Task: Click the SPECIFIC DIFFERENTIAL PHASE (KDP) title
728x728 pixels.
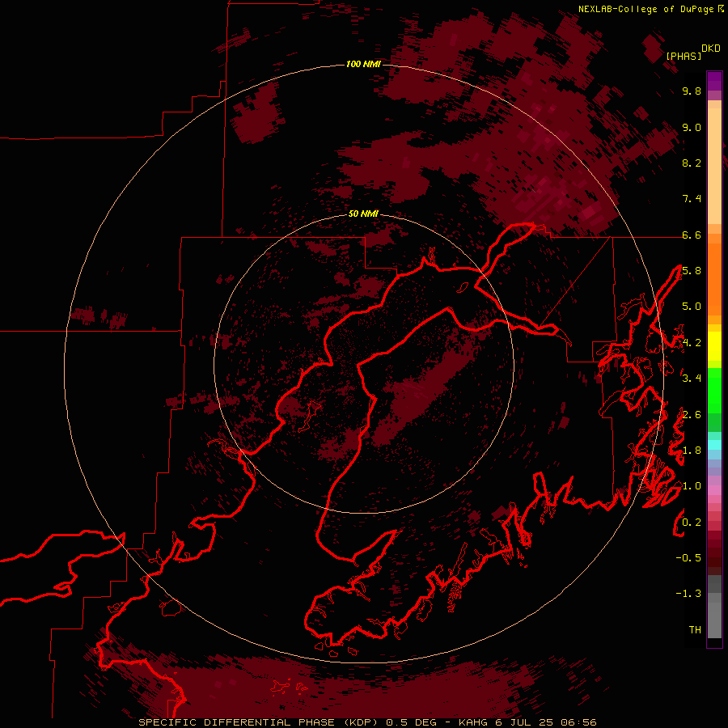Action: 260,722
